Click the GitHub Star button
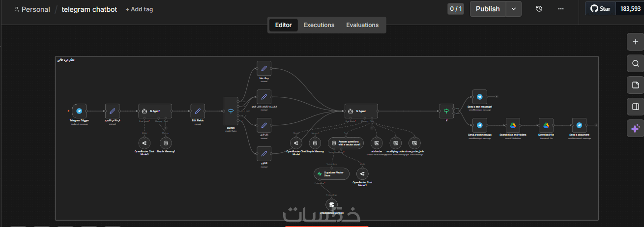The width and height of the screenshot is (644, 227). 600,9
